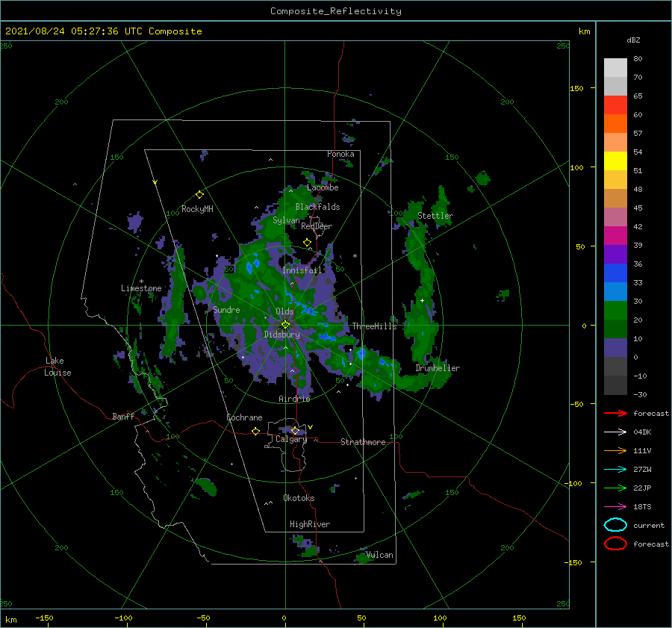Click the Didsbury city label
The height and width of the screenshot is (628, 672).
[x=281, y=335]
